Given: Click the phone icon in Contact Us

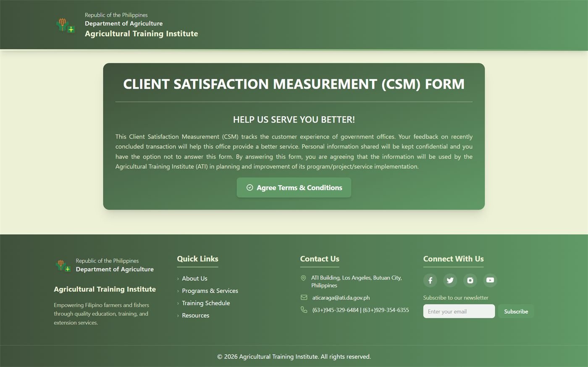Looking at the screenshot, I should point(304,309).
